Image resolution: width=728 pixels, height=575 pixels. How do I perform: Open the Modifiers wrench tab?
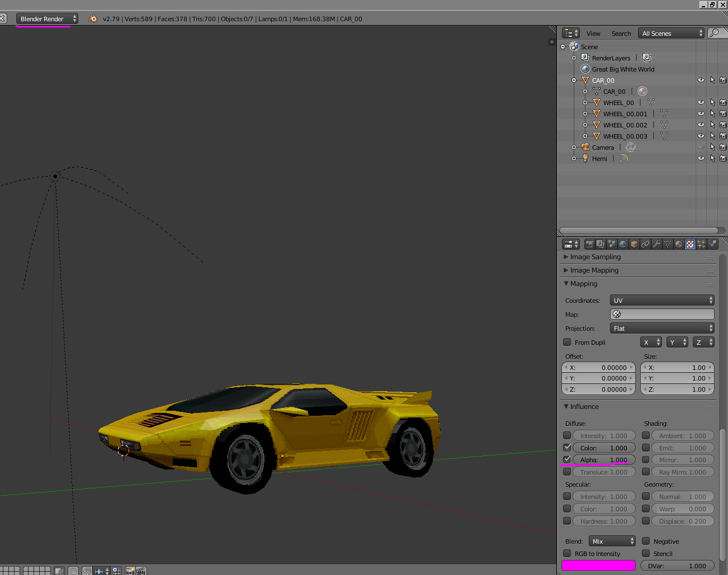[656, 244]
